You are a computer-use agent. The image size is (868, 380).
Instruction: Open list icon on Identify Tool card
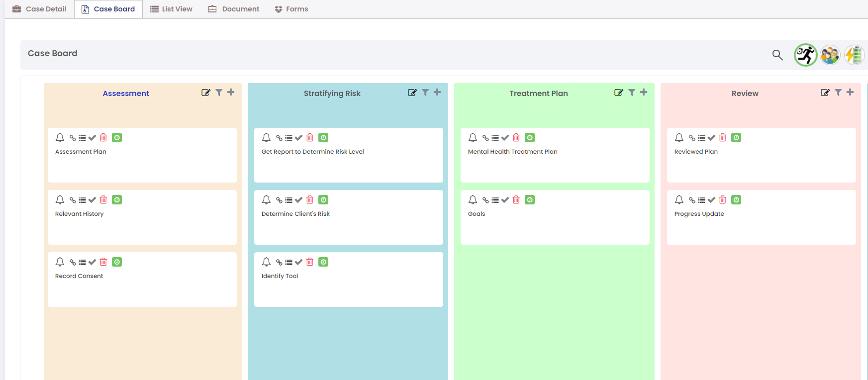click(289, 263)
